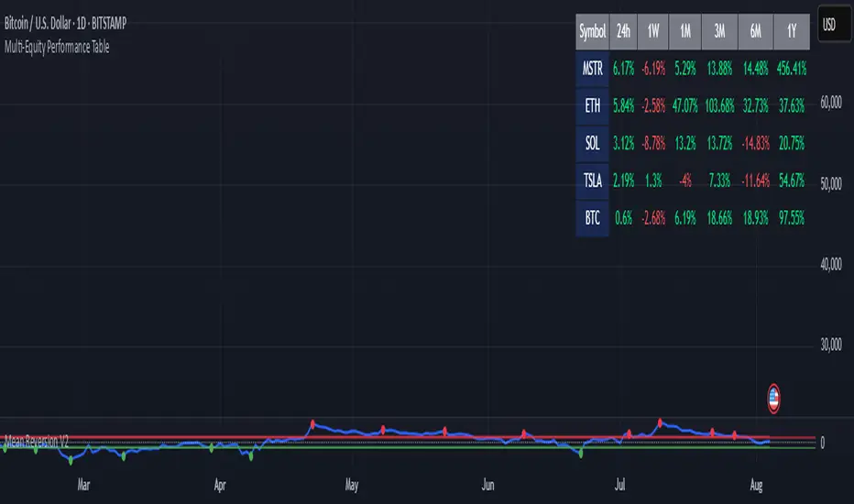
Task: Click the MSTR symbol cell
Action: coord(593,69)
